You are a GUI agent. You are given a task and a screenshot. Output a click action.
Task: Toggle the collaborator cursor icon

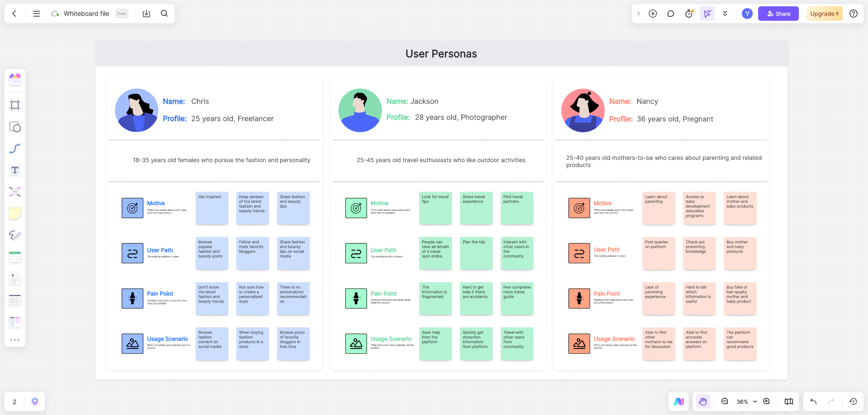point(707,14)
